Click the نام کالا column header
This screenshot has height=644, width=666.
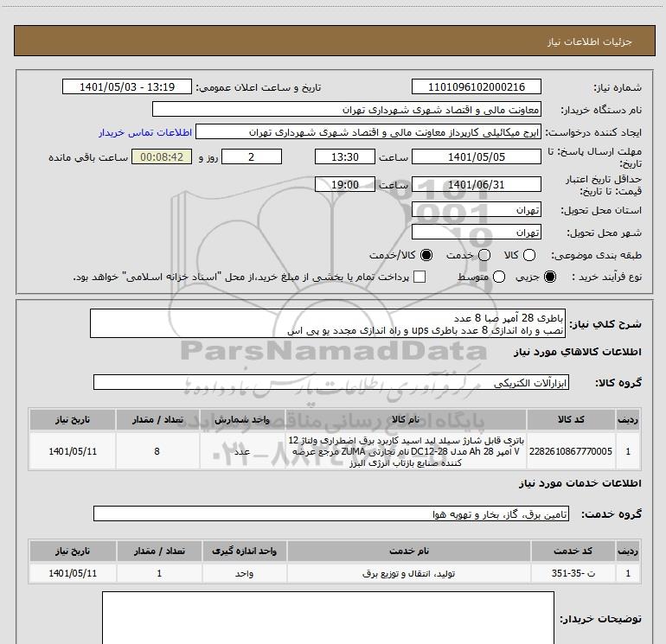pyautogui.click(x=406, y=419)
